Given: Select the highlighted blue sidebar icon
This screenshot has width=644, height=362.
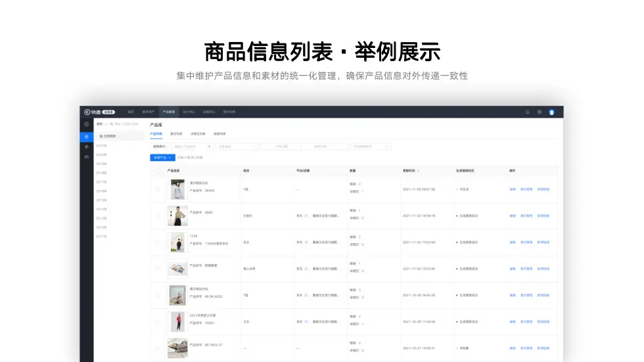Looking at the screenshot, I should [x=87, y=136].
